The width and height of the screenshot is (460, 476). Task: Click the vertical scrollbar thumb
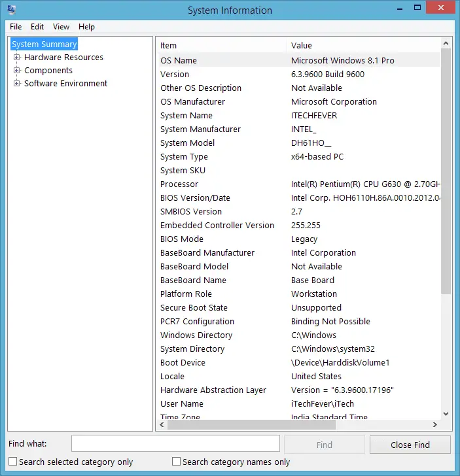446,171
